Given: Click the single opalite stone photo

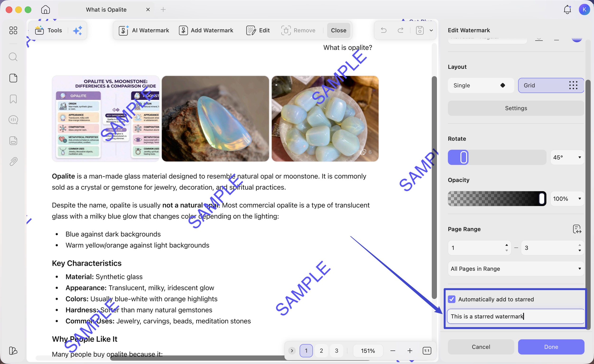Looking at the screenshot, I should coord(215,119).
